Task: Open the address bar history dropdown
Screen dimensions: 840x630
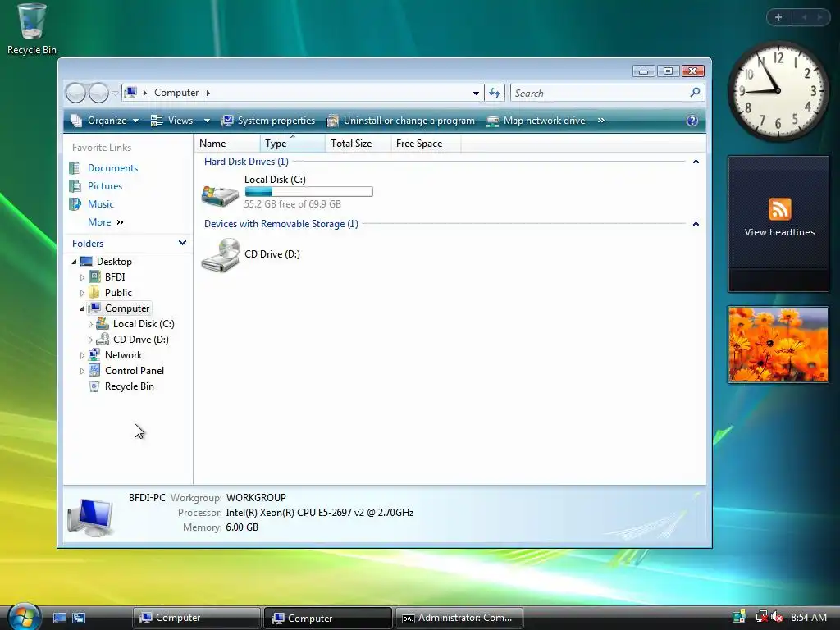Action: [476, 94]
